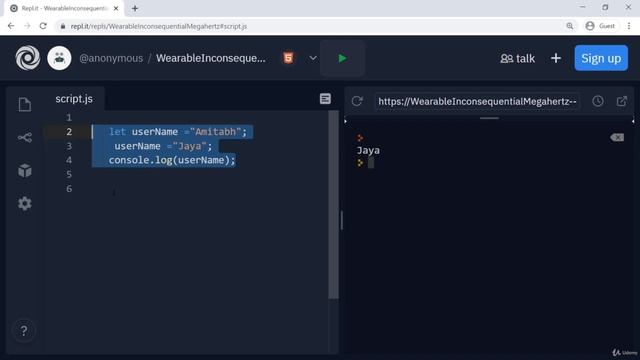The height and width of the screenshot is (360, 640).
Task: Click the editor vertical scrollbar
Action: click(x=333, y=204)
